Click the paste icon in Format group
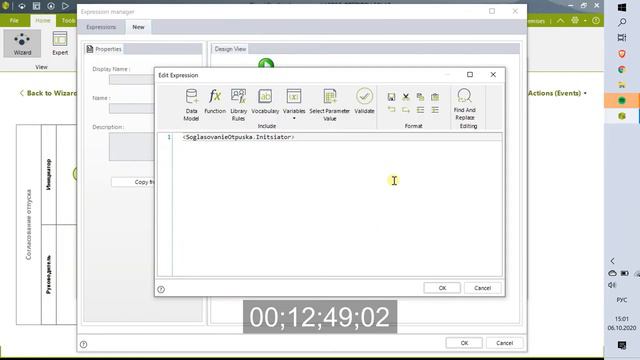This screenshot has width=640, height=360. (435, 97)
